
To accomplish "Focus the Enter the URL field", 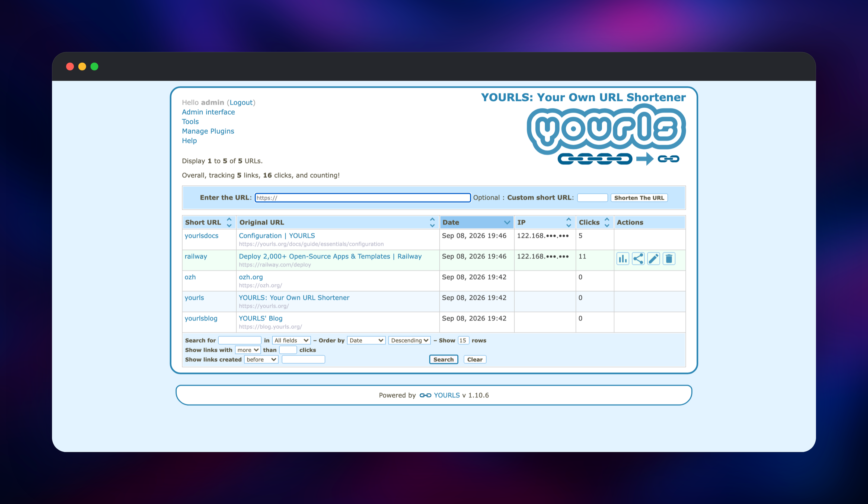I will (363, 198).
